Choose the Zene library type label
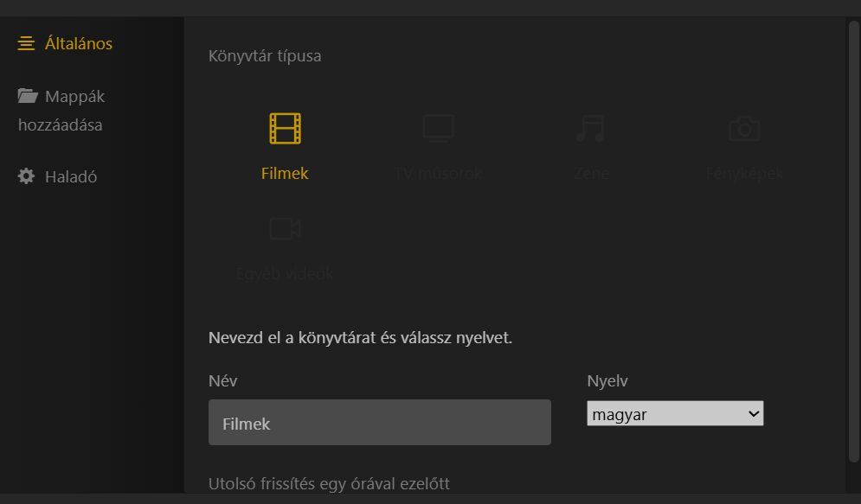Viewport: 861px width, 504px height. coord(591,173)
